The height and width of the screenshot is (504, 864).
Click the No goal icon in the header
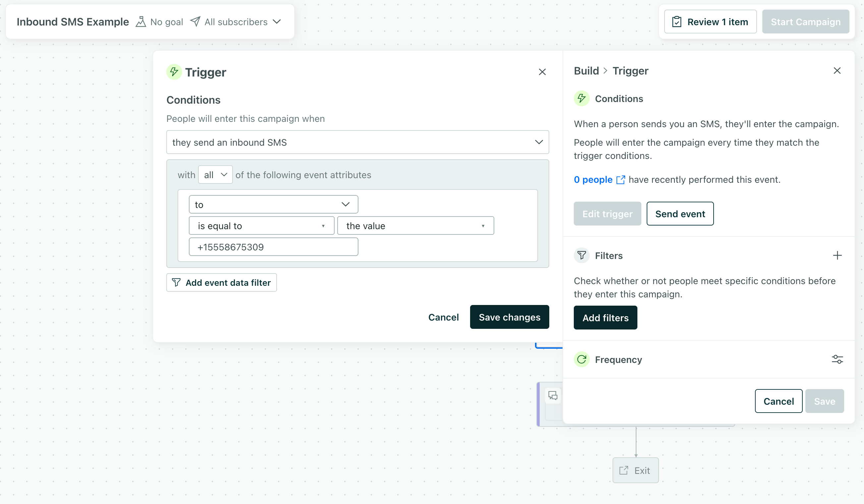(141, 21)
